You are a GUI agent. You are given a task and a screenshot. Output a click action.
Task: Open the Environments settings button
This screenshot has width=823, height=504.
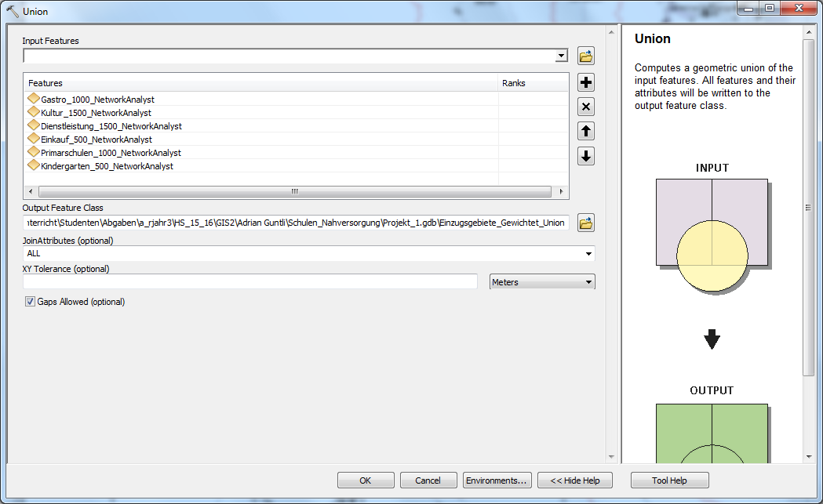coord(497,480)
